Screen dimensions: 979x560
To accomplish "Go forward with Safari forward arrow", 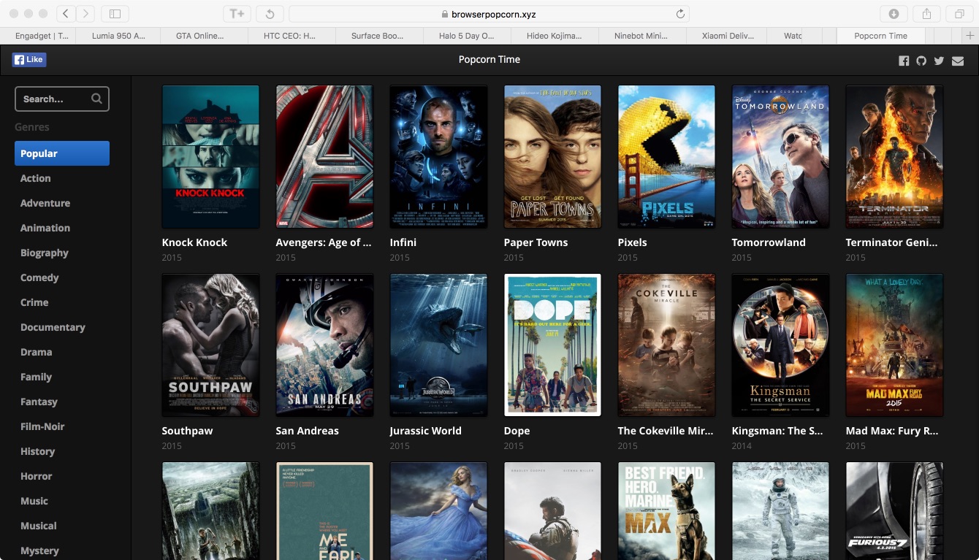I will pos(85,14).
